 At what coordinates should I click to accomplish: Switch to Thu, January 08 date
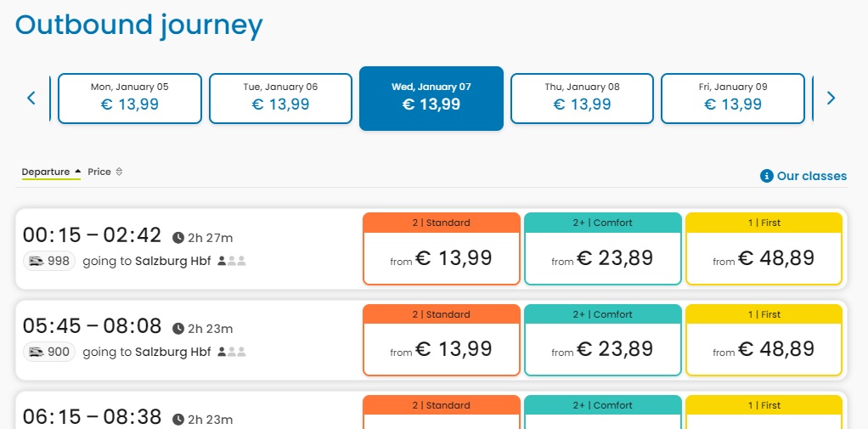(582, 99)
